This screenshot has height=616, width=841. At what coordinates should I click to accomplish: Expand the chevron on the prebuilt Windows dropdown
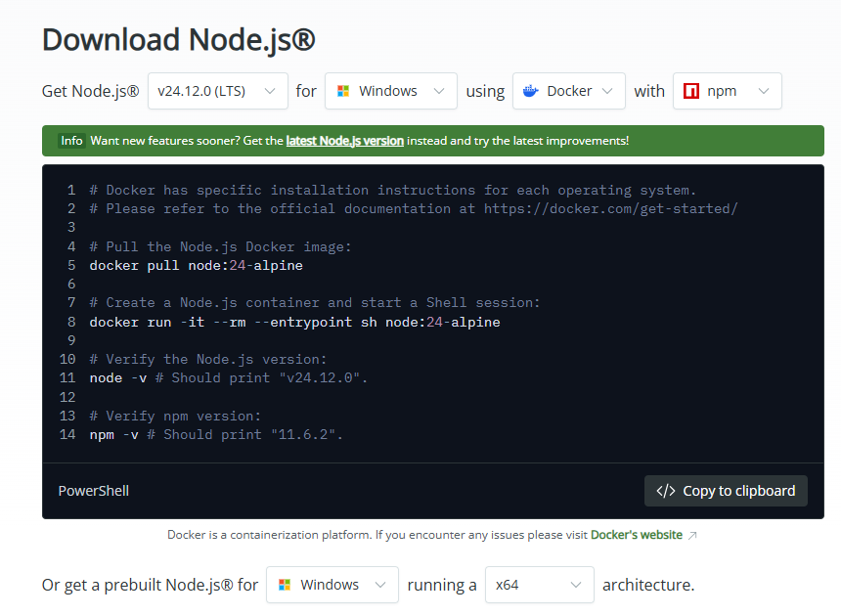(x=380, y=585)
